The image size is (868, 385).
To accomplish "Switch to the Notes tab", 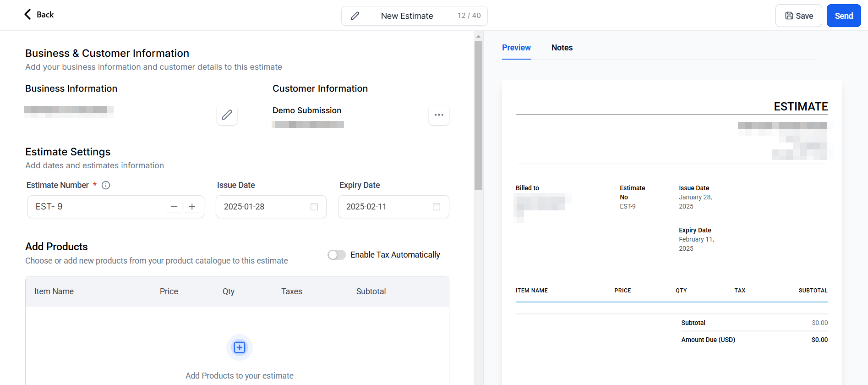I will [x=562, y=48].
